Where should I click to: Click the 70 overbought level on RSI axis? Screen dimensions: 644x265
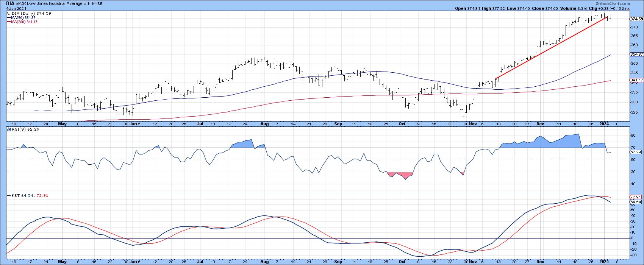coord(632,148)
